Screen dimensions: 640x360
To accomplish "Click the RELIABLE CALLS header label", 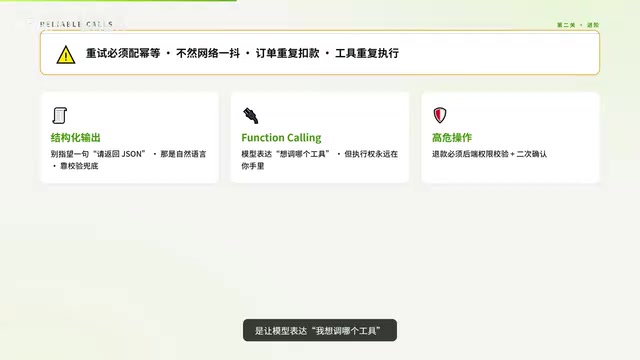I will pyautogui.click(x=76, y=24).
